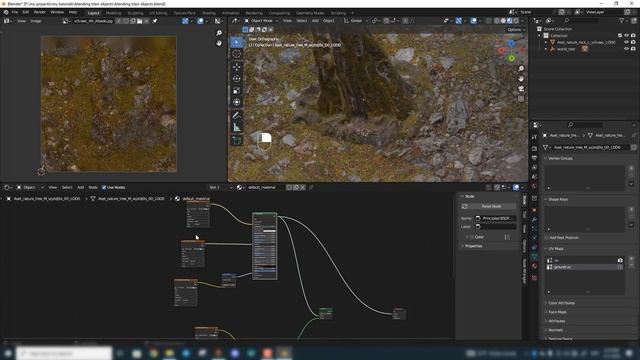Click Principled BSDF node name field
The image size is (640, 360).
pos(496,218)
